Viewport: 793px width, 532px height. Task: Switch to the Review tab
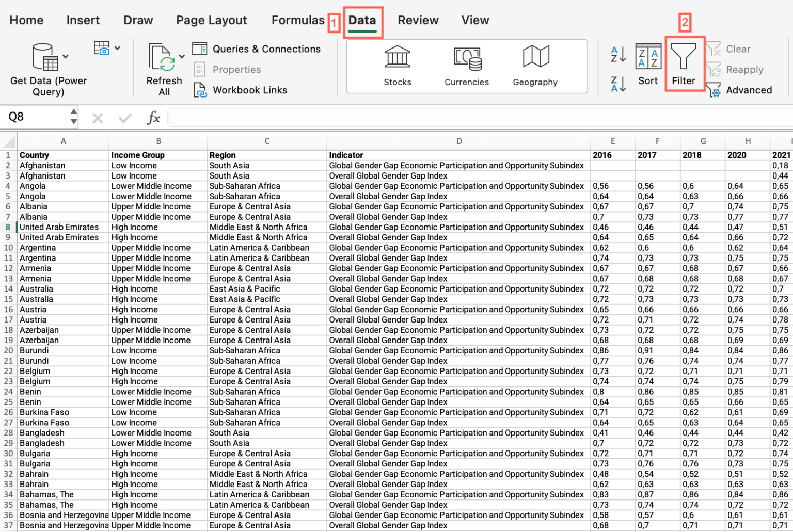[418, 20]
